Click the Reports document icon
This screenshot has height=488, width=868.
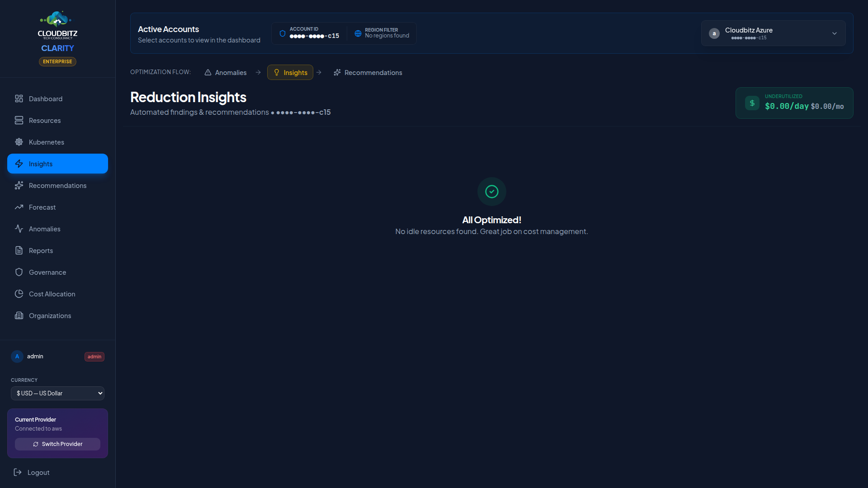coord(19,250)
